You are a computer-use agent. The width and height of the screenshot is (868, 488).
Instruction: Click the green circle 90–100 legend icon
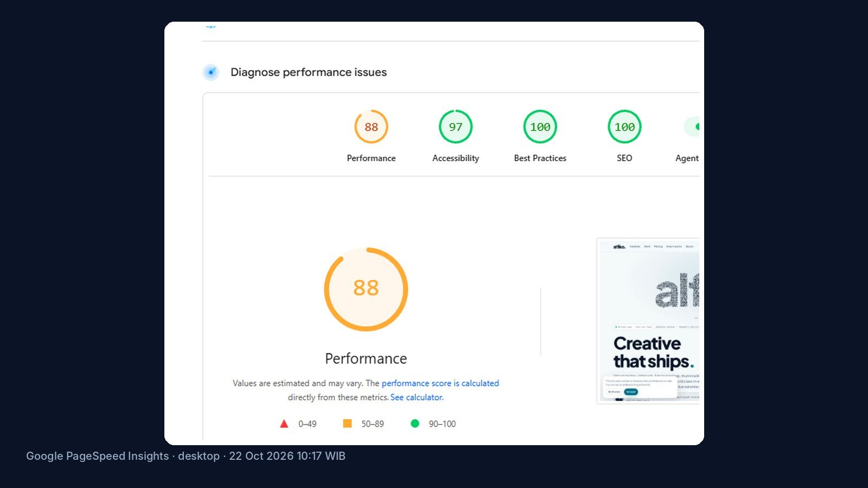point(415,423)
